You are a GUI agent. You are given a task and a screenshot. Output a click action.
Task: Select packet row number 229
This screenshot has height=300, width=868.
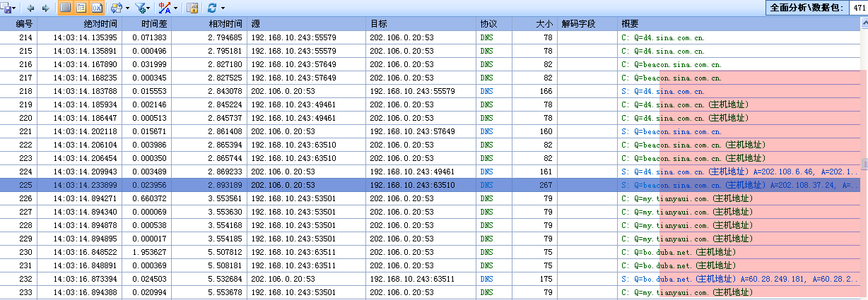tap(430, 239)
